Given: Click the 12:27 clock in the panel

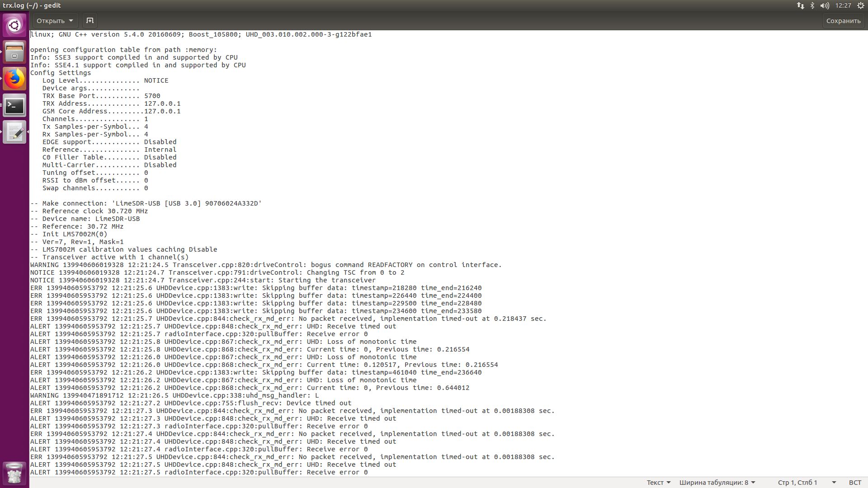Looking at the screenshot, I should point(843,5).
